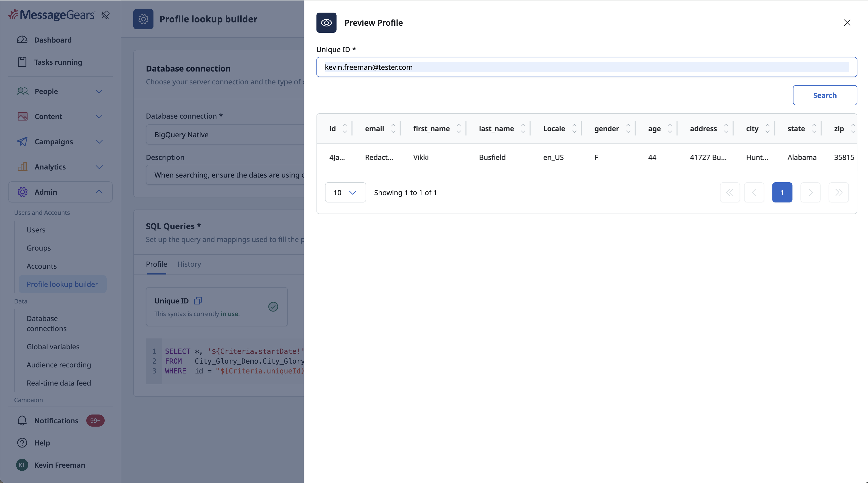Go to previous page of results
This screenshot has height=483, width=868.
tap(754, 193)
